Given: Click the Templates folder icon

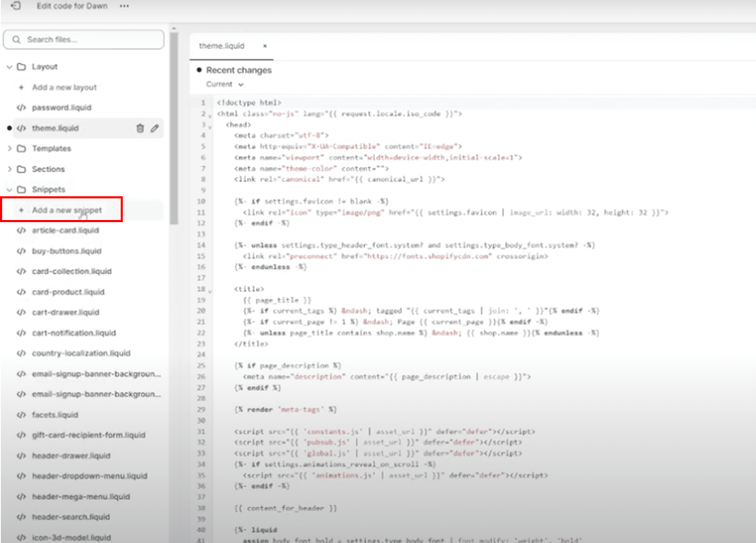Looking at the screenshot, I should [x=21, y=148].
